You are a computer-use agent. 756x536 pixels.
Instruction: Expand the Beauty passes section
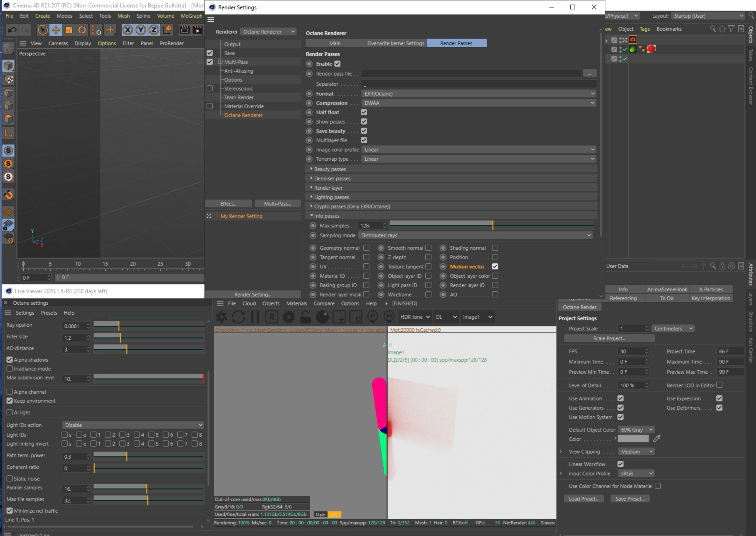click(x=312, y=169)
